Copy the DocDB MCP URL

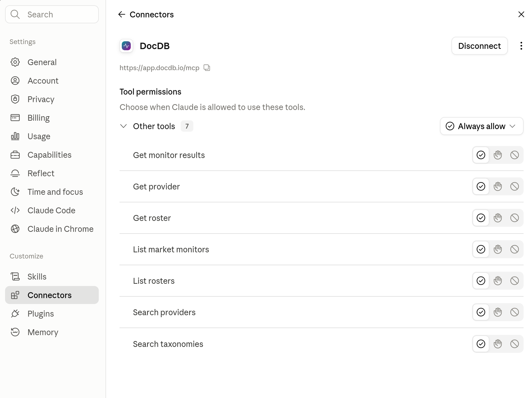pyautogui.click(x=207, y=68)
